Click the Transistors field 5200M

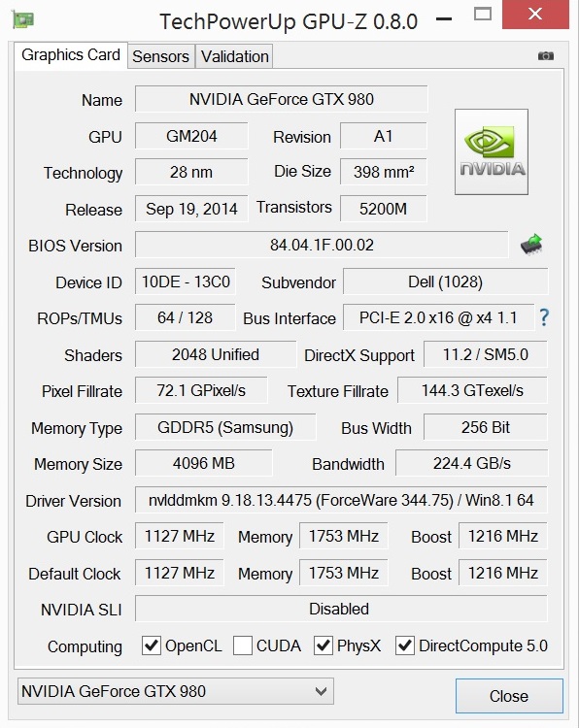pyautogui.click(x=384, y=209)
